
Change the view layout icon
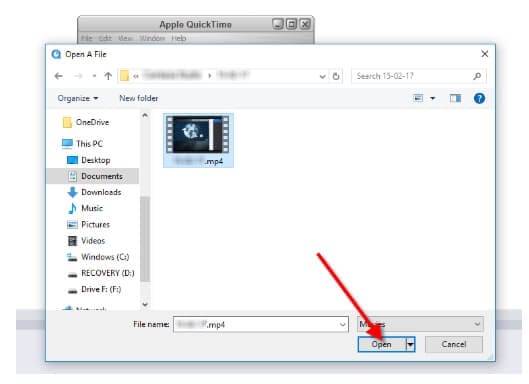[418, 98]
